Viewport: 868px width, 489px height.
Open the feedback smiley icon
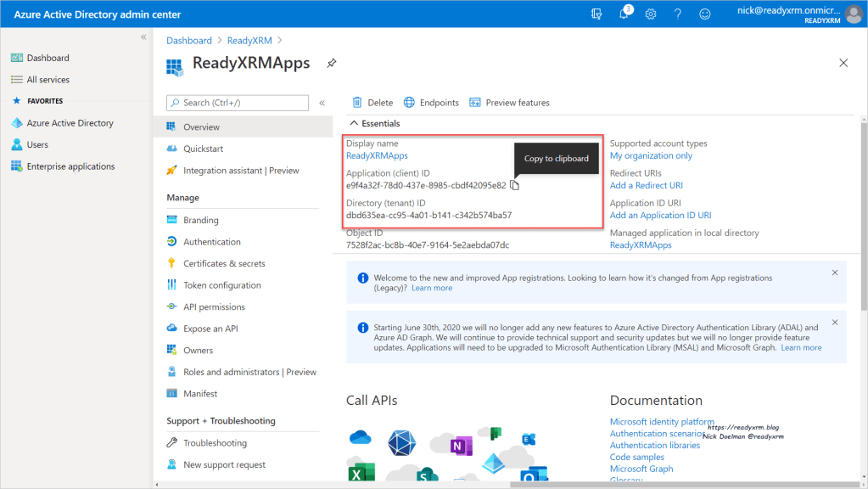pos(704,14)
